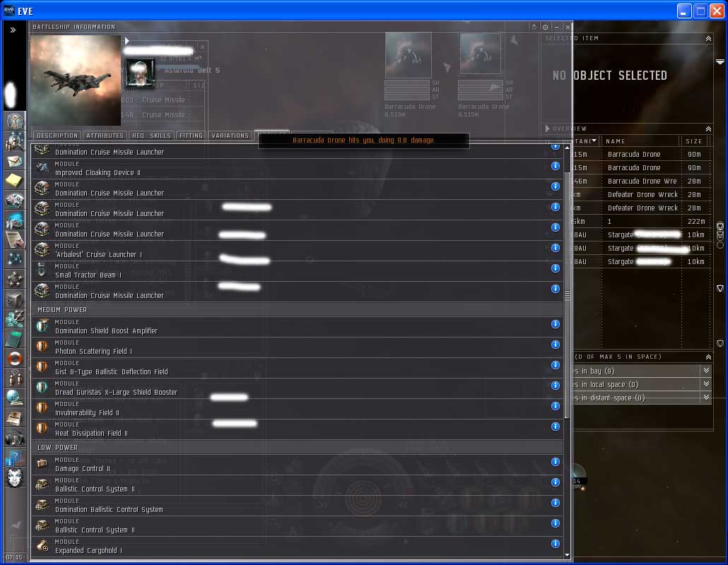Select the first Barracuda Drone target thumbnail
The image size is (728, 565).
tap(408, 55)
